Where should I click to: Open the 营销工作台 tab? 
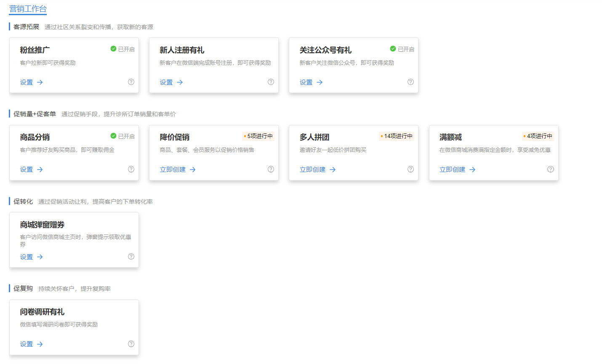coord(28,9)
